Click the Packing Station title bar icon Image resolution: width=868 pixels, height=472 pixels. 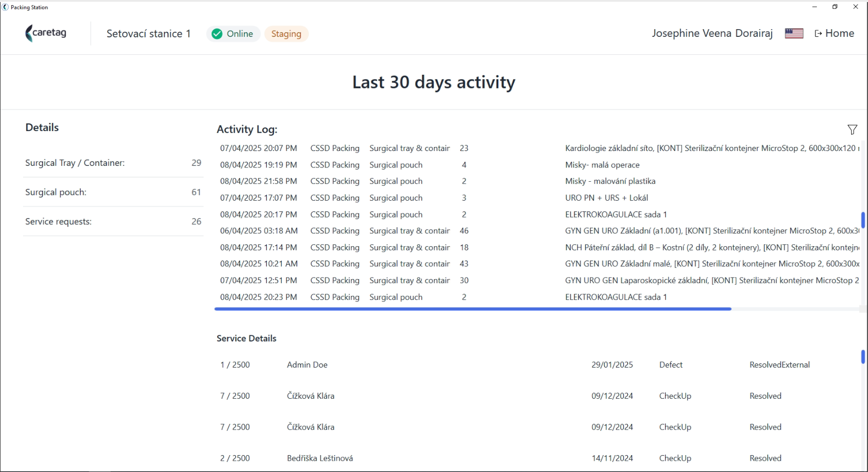(x=6, y=7)
